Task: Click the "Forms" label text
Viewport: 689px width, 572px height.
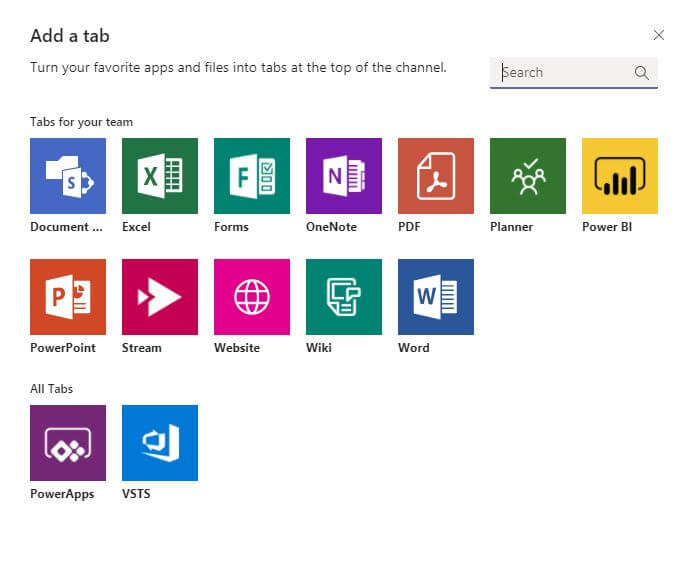Action: pyautogui.click(x=231, y=227)
